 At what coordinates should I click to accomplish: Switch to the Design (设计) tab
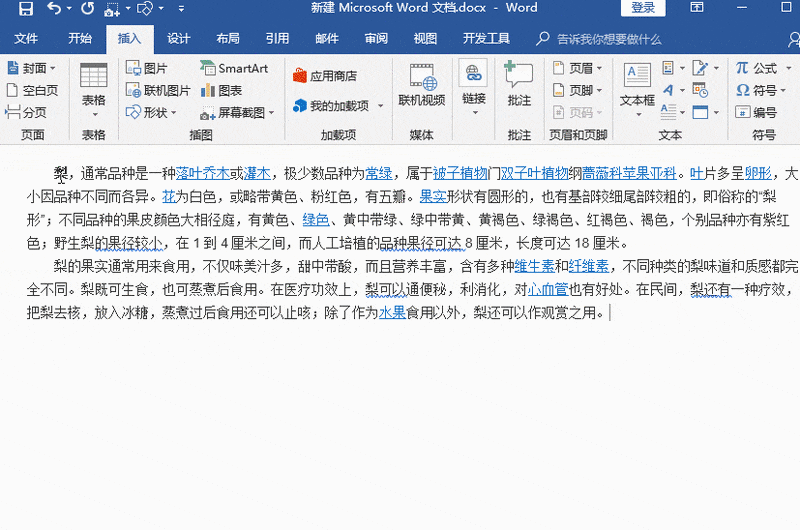pos(178,39)
